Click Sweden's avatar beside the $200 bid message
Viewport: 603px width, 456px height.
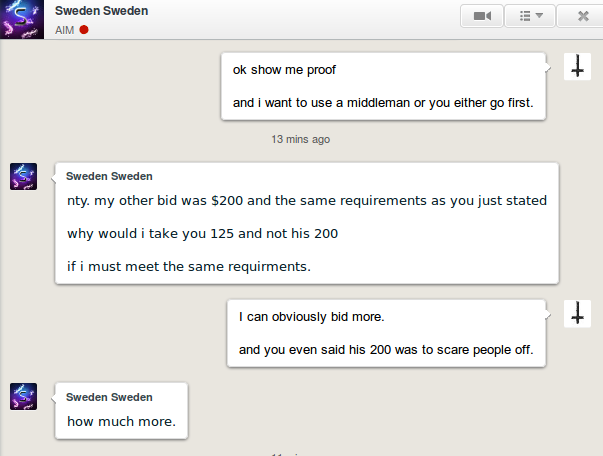click(23, 176)
